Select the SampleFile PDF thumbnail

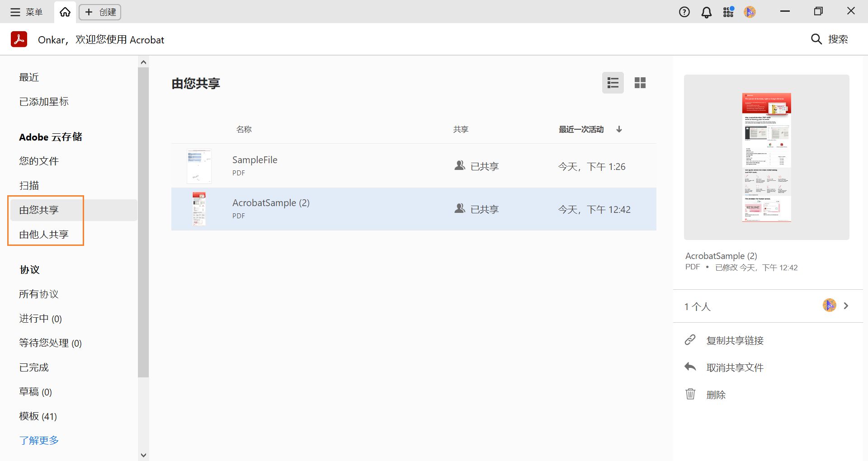point(199,166)
